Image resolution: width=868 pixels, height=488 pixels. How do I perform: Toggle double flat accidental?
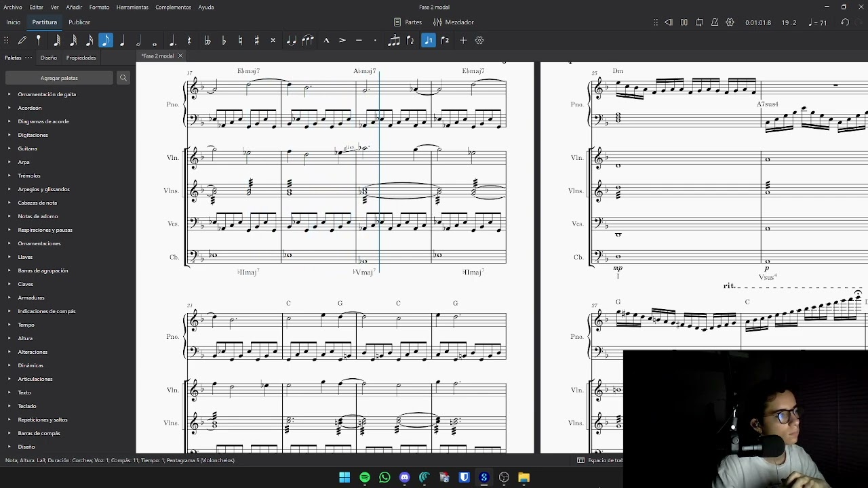point(208,41)
